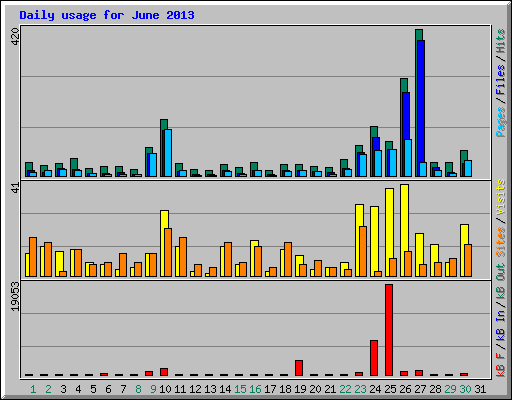This screenshot has width=512, height=400.
Task: Select day 16 on the x-axis
Action: (x=255, y=389)
